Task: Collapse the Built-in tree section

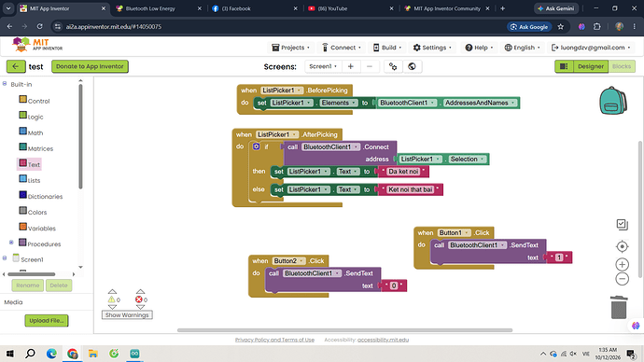Action: 5,84
